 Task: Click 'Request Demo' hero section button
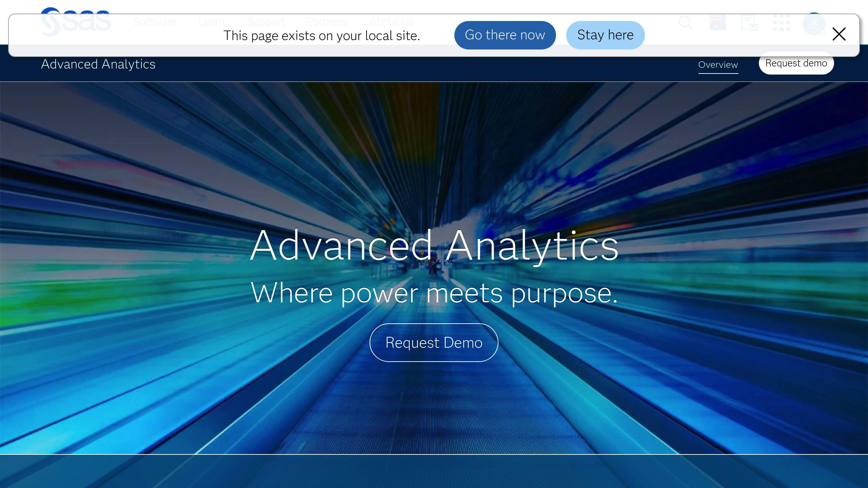pyautogui.click(x=434, y=343)
